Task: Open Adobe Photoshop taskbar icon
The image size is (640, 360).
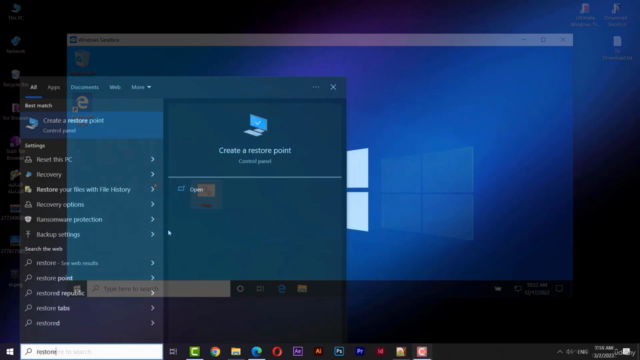Action: click(x=339, y=351)
